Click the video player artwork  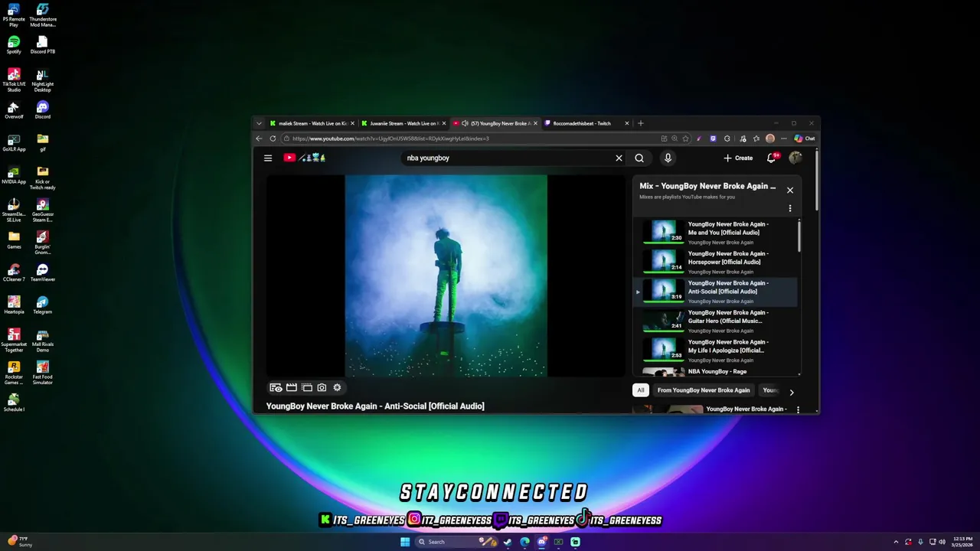click(446, 275)
